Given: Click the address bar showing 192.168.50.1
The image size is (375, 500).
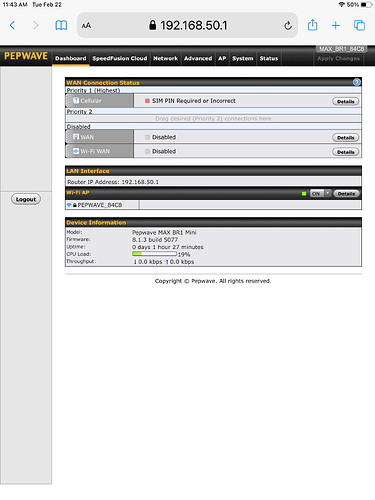Looking at the screenshot, I should coord(187,25).
